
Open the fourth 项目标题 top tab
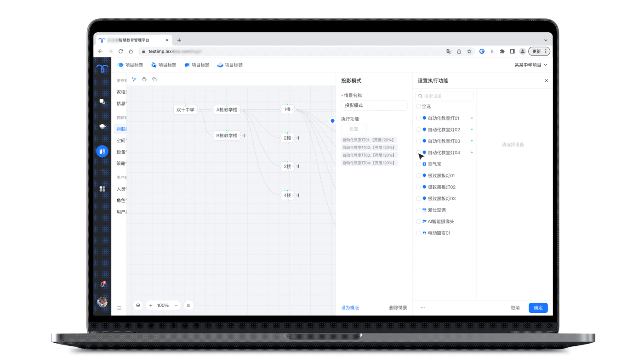pyautogui.click(x=230, y=65)
